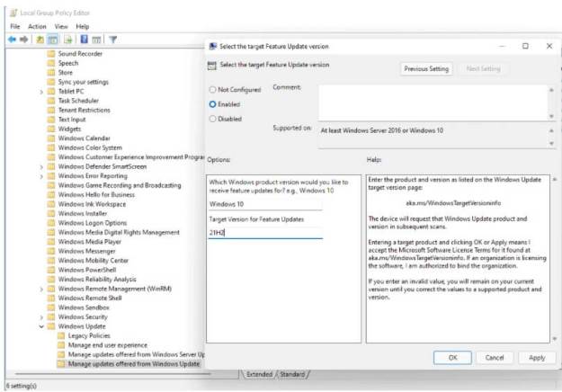This screenshot has height=392, width=562.
Task: Click the Apply button
Action: coord(537,358)
